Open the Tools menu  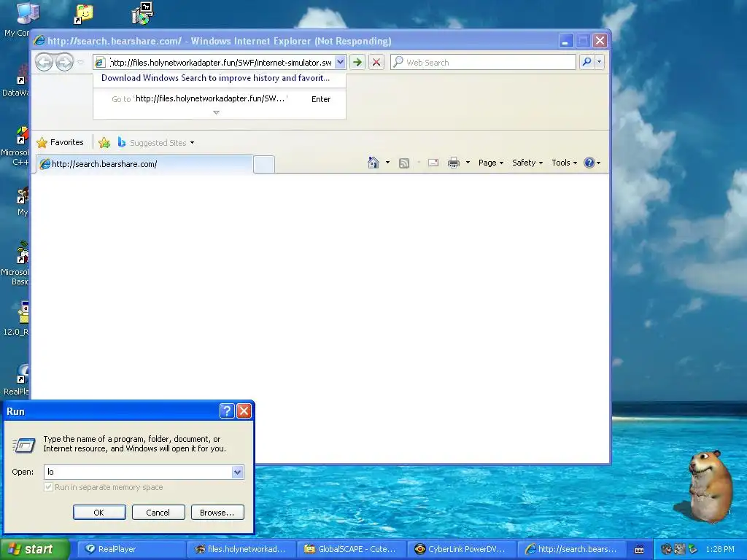(x=564, y=163)
